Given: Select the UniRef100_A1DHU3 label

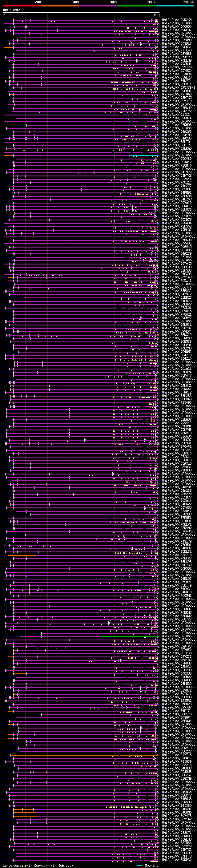Looking at the screenshot, I should pyautogui.click(x=177, y=470).
